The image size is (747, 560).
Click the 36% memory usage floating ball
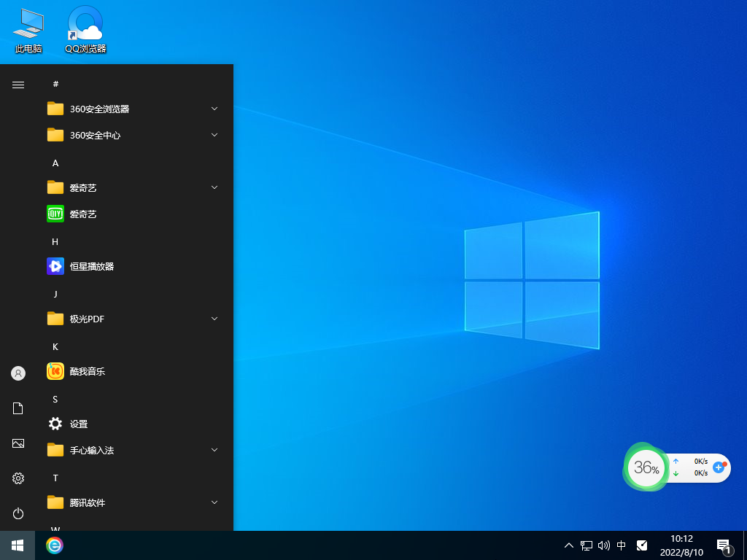[646, 468]
